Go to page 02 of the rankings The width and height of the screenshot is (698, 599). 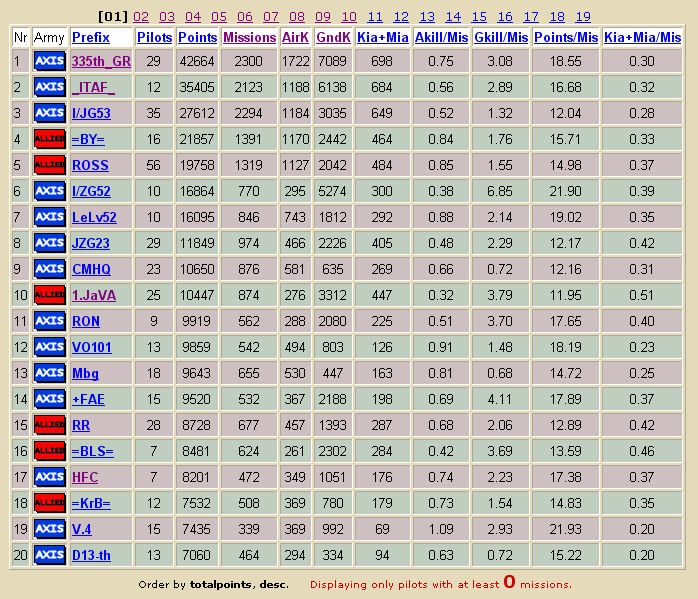point(141,17)
